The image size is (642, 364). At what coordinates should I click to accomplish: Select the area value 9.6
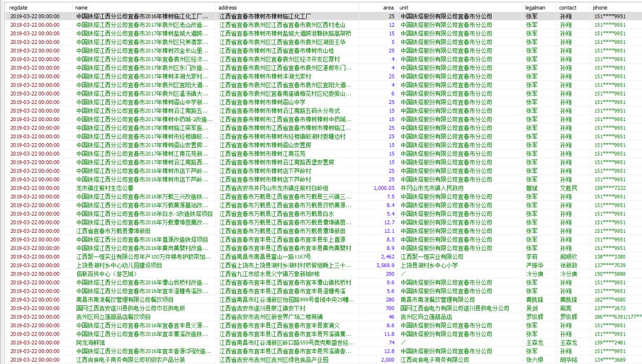(390, 283)
